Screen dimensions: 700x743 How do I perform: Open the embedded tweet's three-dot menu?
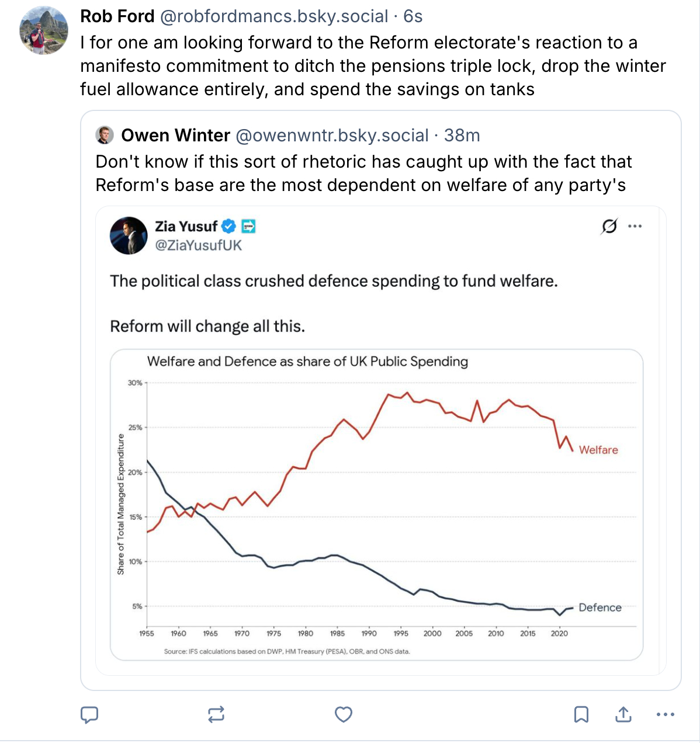(635, 226)
